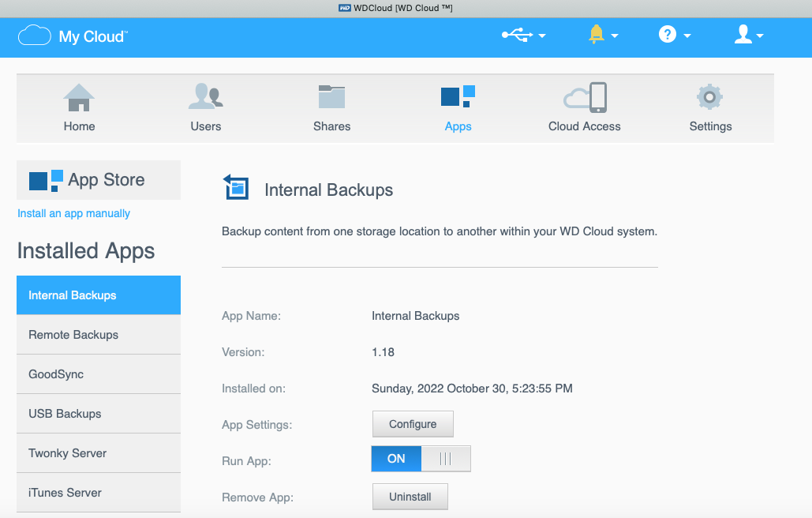812x518 pixels.
Task: Open the Settings tab label
Action: click(710, 127)
